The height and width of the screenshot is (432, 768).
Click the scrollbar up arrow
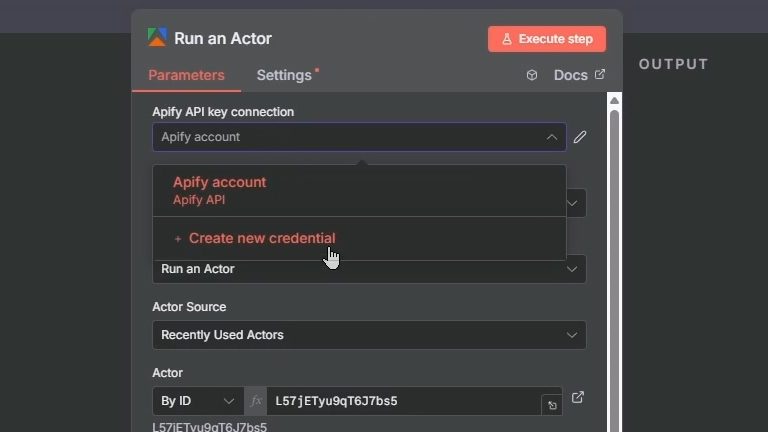pyautogui.click(x=614, y=100)
